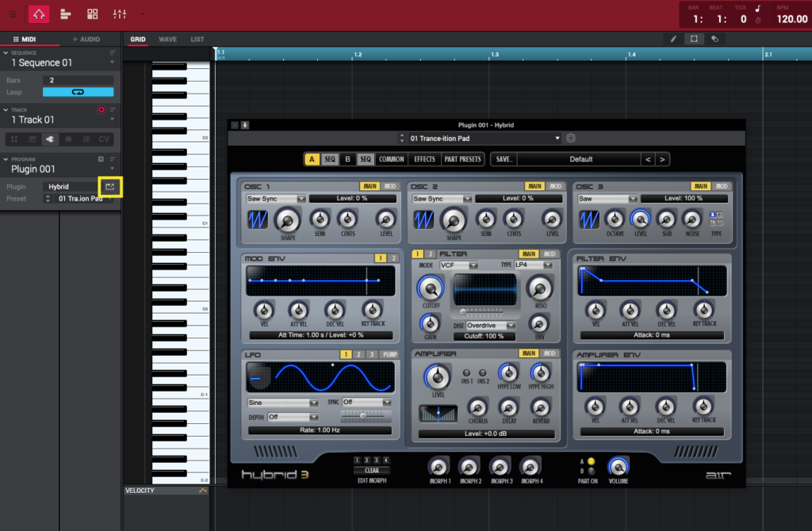Enable the LFO PUMP mode
Screen dimensions: 812x531
tap(389, 354)
